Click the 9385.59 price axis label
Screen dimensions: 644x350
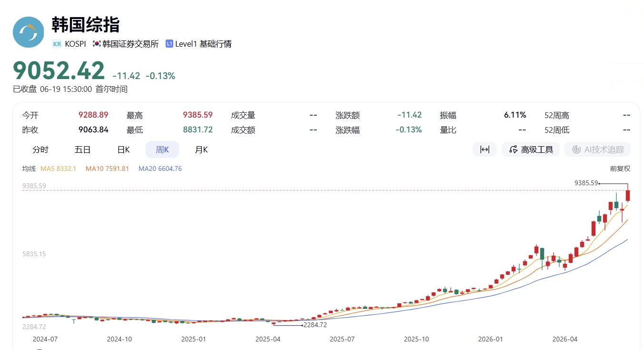click(x=34, y=186)
